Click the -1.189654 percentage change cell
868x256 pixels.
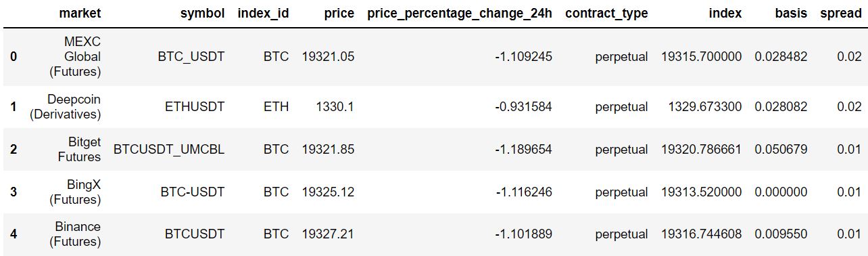click(x=523, y=149)
